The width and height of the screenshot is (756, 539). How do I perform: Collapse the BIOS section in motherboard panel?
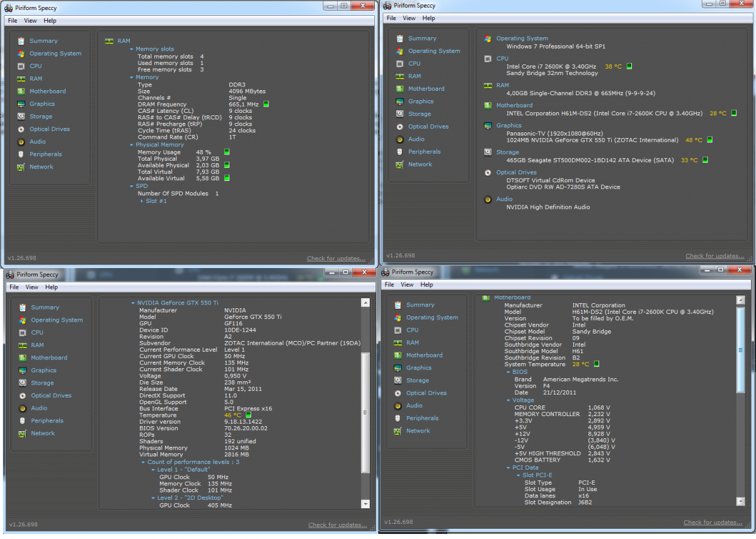click(508, 373)
